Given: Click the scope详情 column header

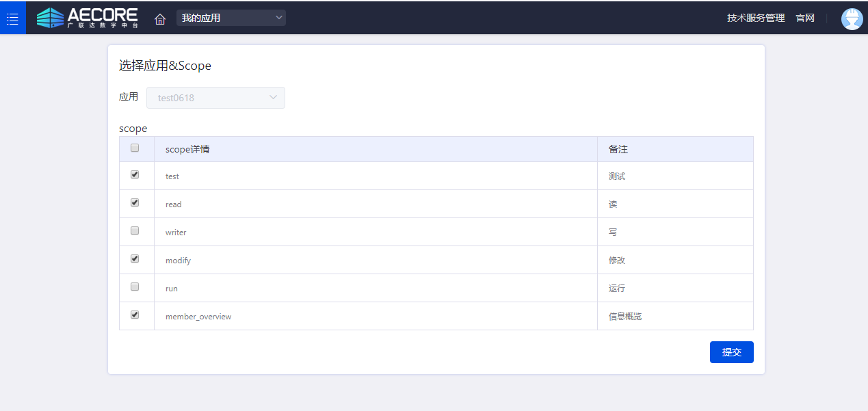Looking at the screenshot, I should (x=187, y=149).
